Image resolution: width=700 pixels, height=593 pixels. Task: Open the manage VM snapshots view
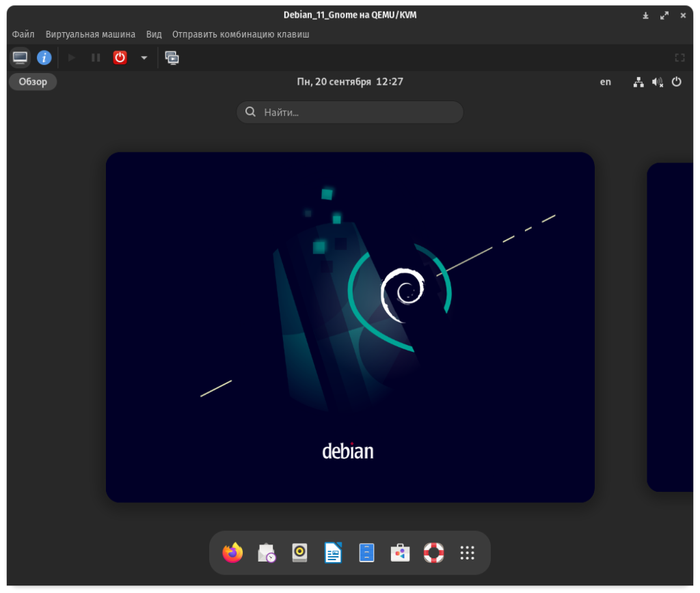(x=172, y=58)
